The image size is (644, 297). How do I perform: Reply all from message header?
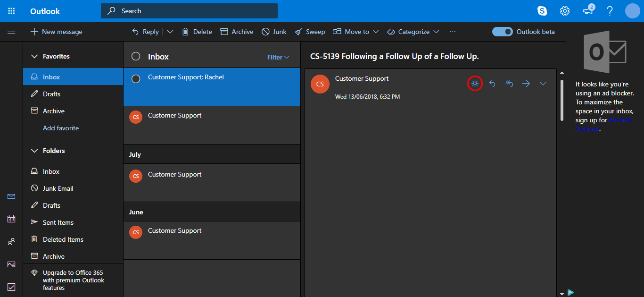tap(509, 84)
